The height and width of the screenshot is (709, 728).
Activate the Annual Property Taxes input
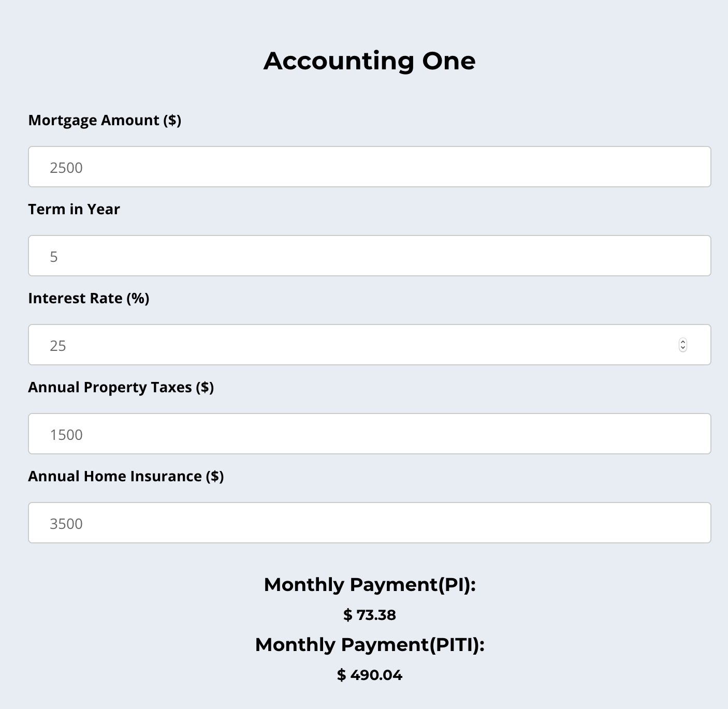tap(370, 434)
